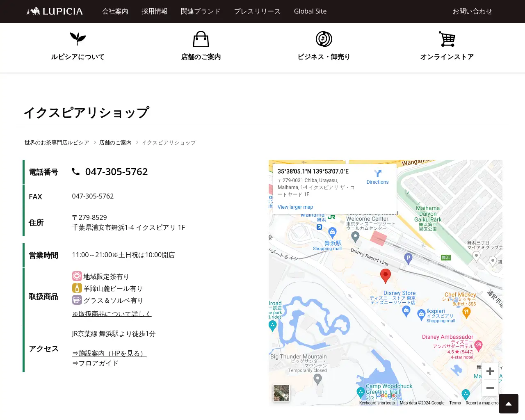Open the 店舗のご案内 main nav label
This screenshot has height=420, width=525.
[x=201, y=57]
